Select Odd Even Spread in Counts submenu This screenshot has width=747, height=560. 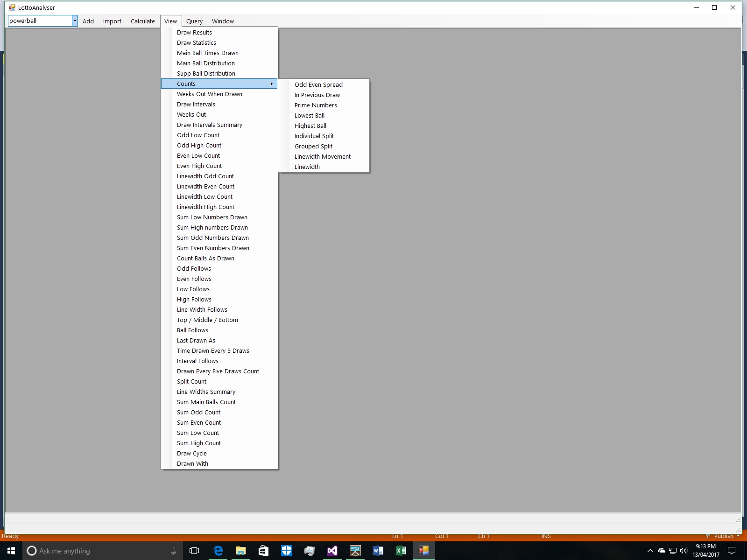324,84
